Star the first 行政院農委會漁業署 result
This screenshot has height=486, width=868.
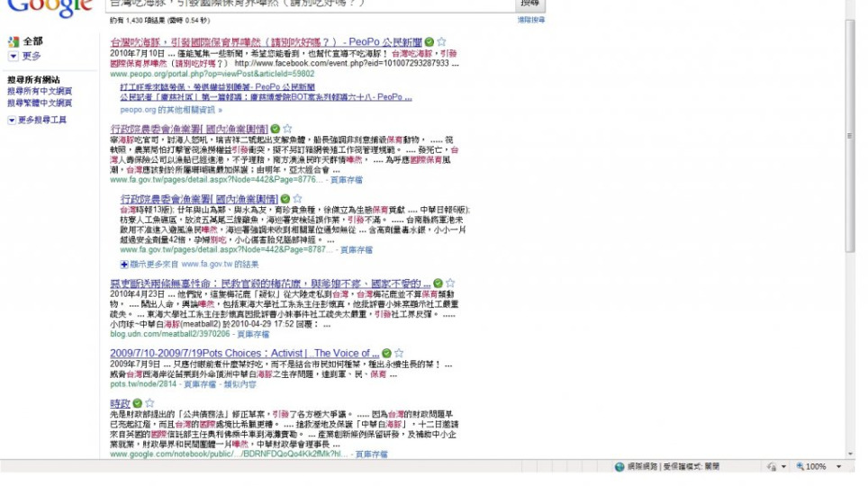pos(287,130)
